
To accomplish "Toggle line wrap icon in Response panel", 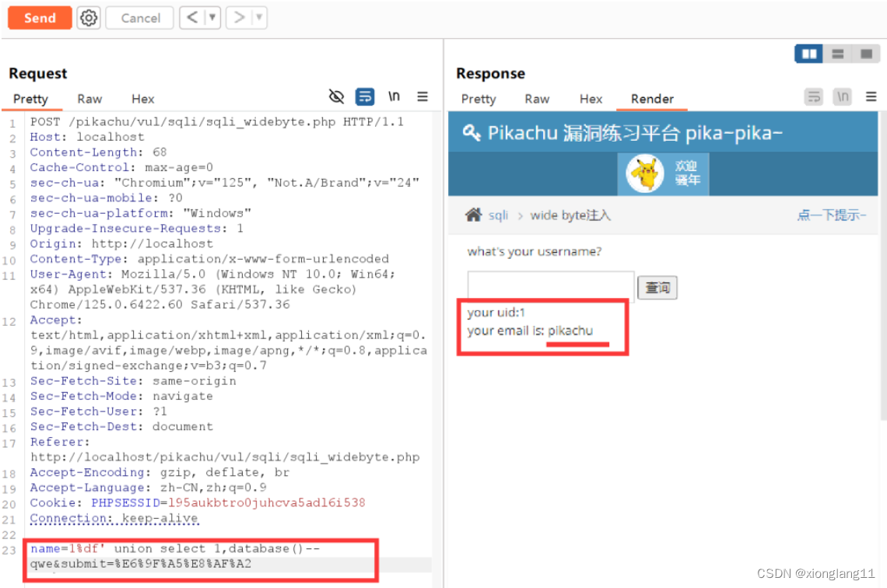I will pos(814,96).
